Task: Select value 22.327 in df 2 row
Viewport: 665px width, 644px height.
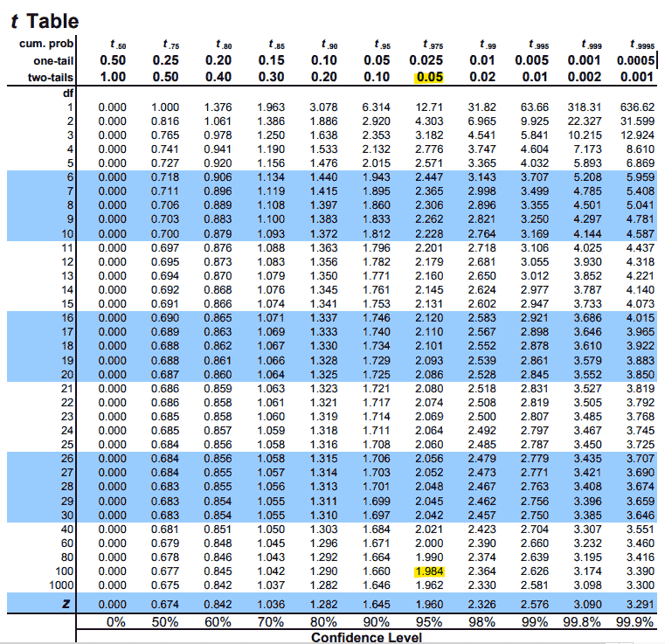Action: tap(585, 121)
